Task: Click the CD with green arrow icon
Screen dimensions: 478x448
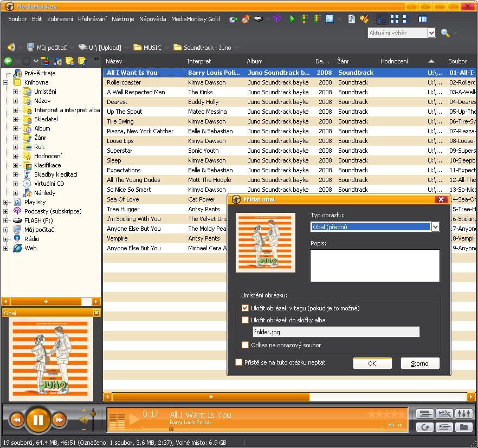Action: click(x=233, y=19)
